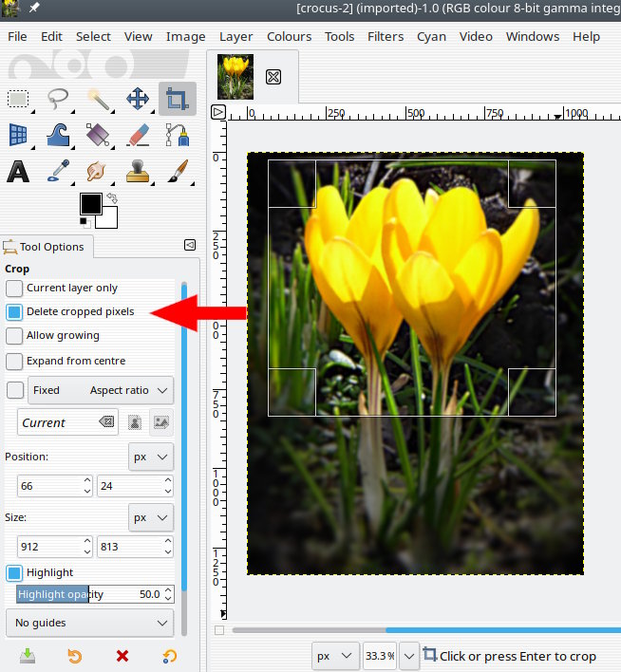Choose the Eraser tool
Image resolution: width=621 pixels, height=672 pixels.
(138, 135)
